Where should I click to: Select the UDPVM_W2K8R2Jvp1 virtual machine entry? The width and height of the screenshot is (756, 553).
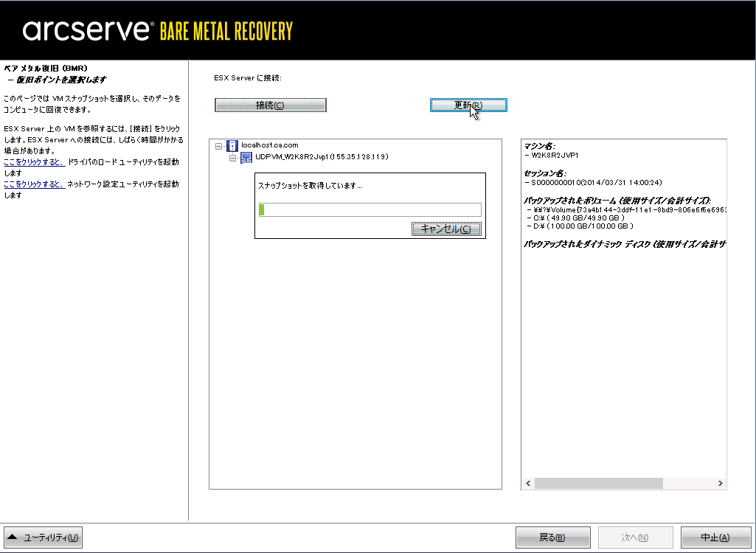322,157
